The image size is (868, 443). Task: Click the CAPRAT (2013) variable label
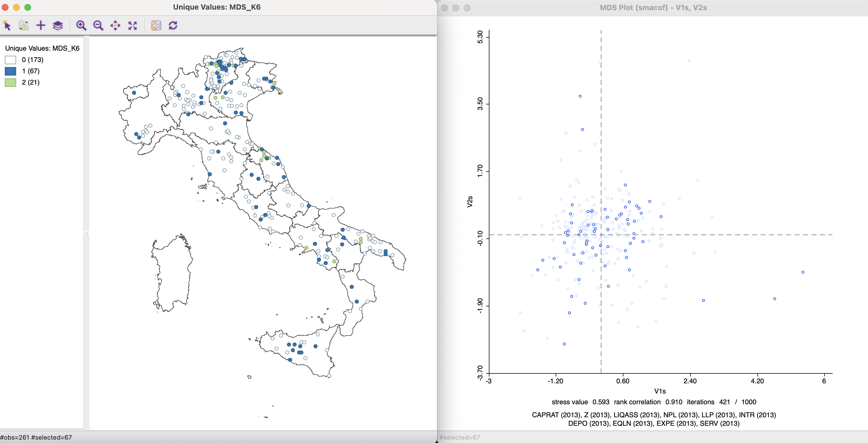[x=556, y=415]
